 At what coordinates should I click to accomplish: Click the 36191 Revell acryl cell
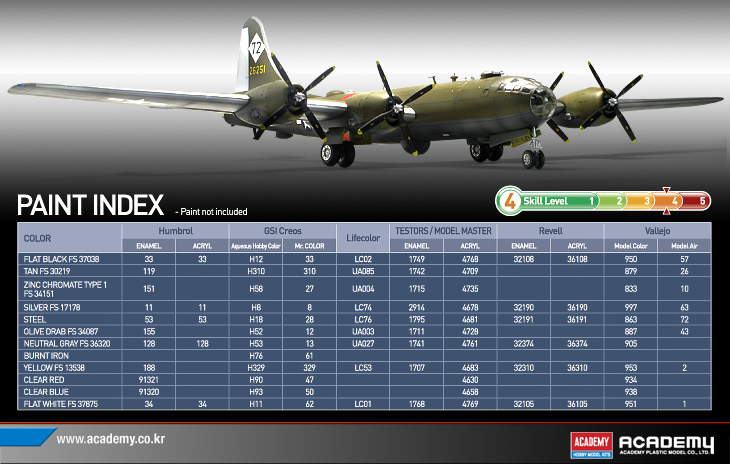coord(577,319)
